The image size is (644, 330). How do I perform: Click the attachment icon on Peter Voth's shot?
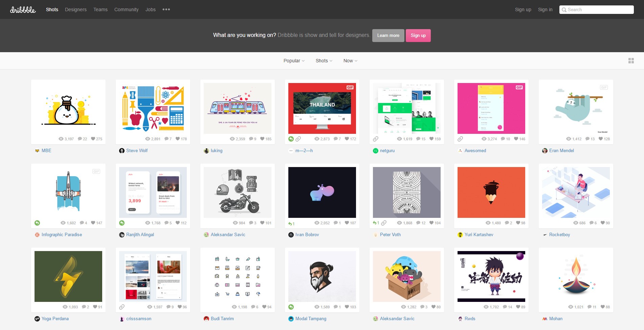pos(384,223)
